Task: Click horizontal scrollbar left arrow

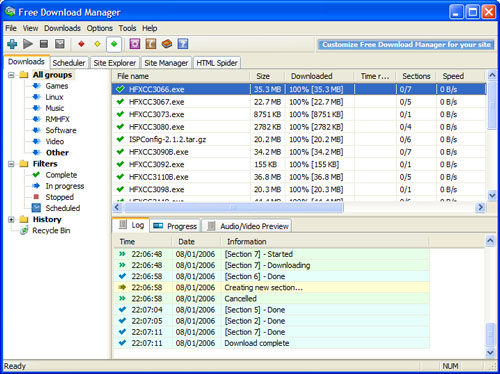Action: (x=117, y=207)
